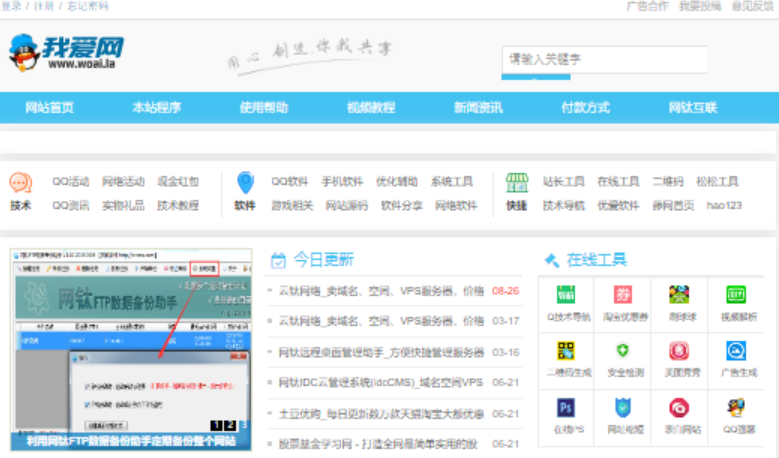
Task: Open the 淘宝优惠券 coupon tool icon
Action: 622,296
